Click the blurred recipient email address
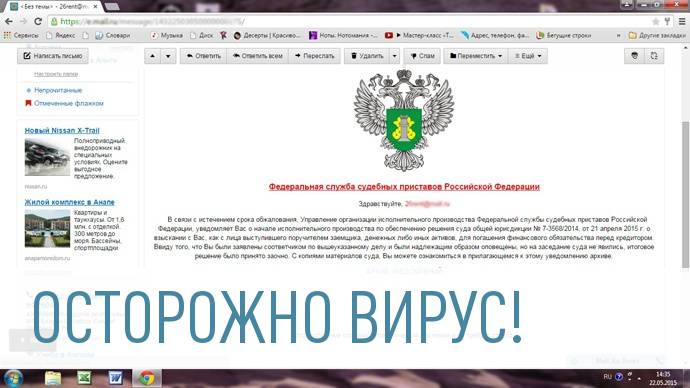The image size is (690, 388). 427,204
